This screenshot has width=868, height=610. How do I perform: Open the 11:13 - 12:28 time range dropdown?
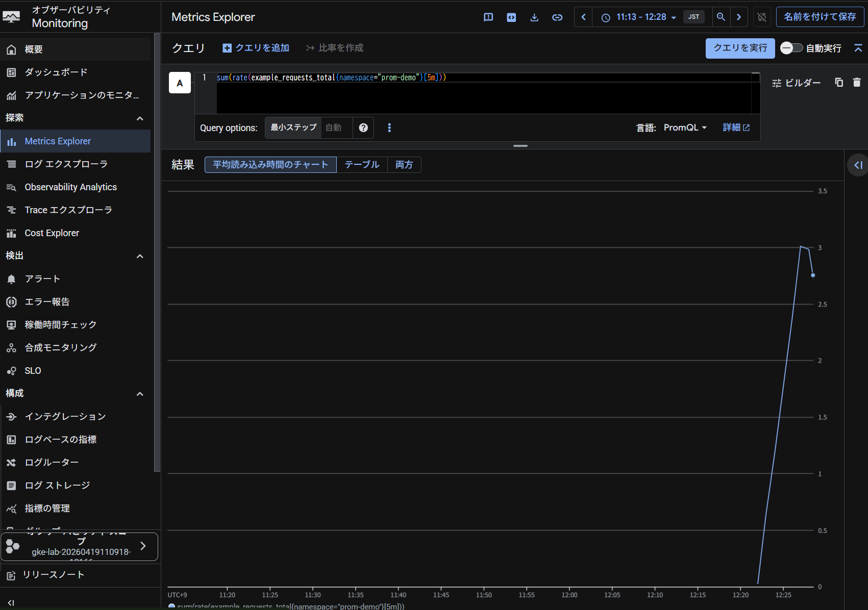(x=640, y=17)
